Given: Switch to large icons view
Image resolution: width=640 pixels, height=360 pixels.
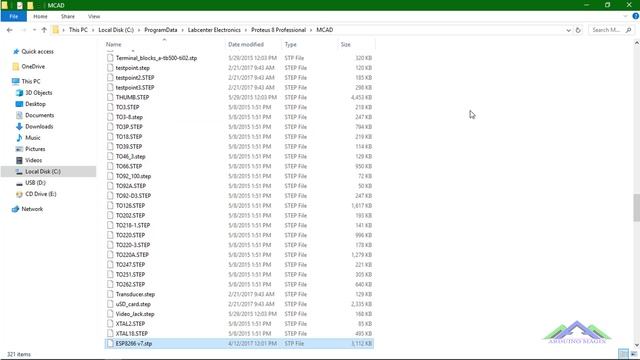Looking at the screenshot, I should click(x=633, y=354).
